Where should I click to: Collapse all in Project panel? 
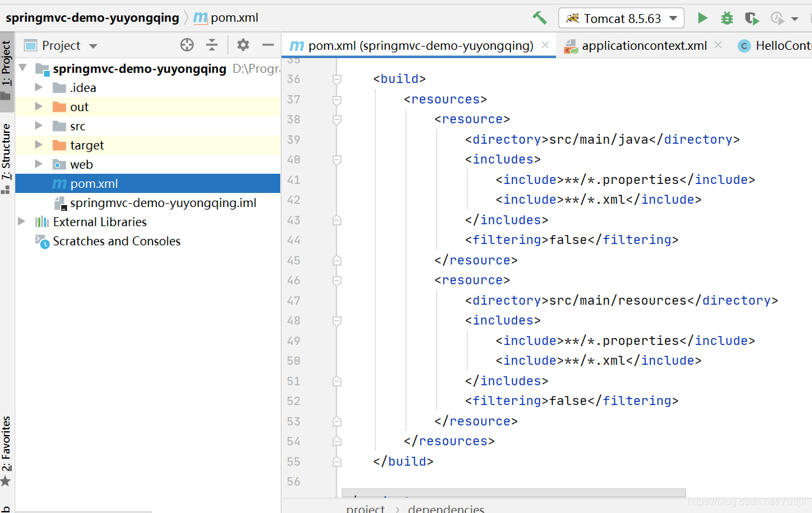(x=212, y=45)
